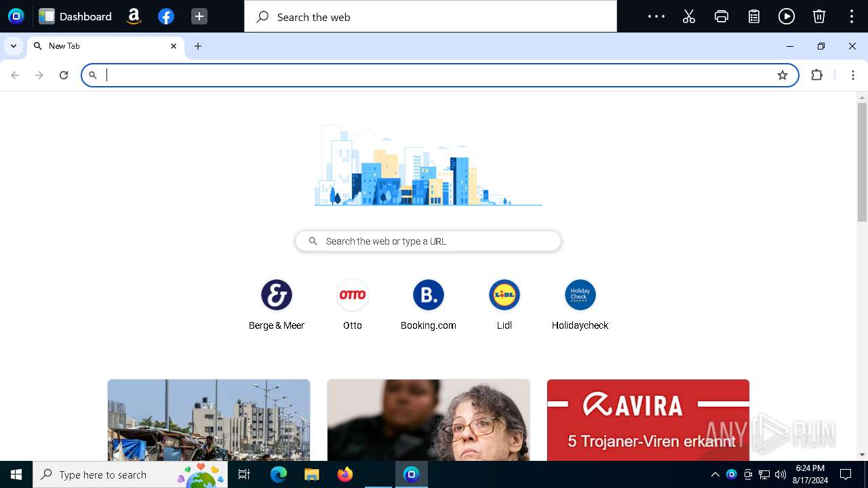Close the New Tab tab
The height and width of the screenshot is (488, 868).
(x=174, y=46)
